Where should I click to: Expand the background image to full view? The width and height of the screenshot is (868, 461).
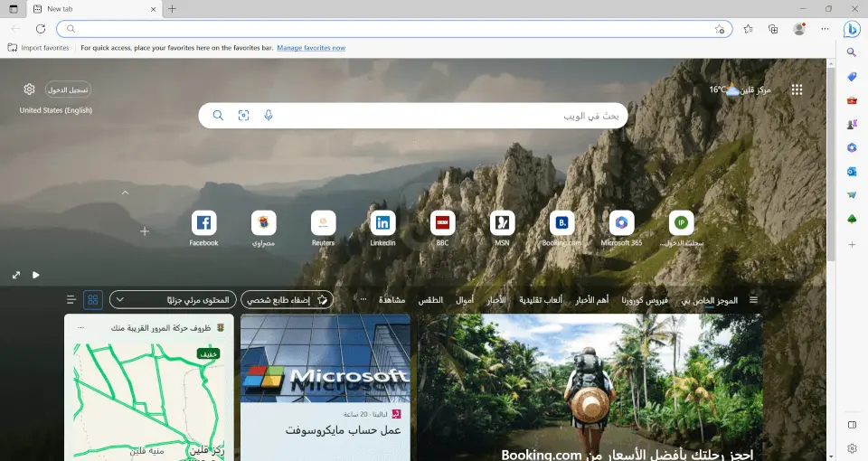pyautogui.click(x=16, y=275)
